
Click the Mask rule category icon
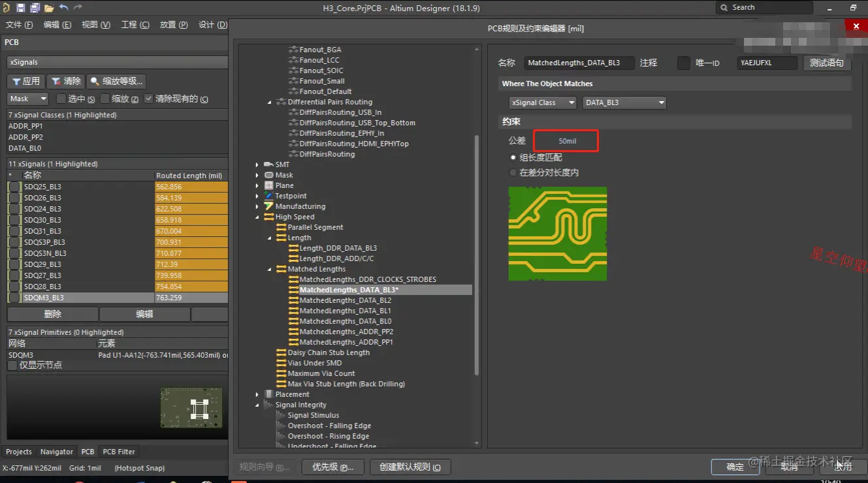point(268,175)
